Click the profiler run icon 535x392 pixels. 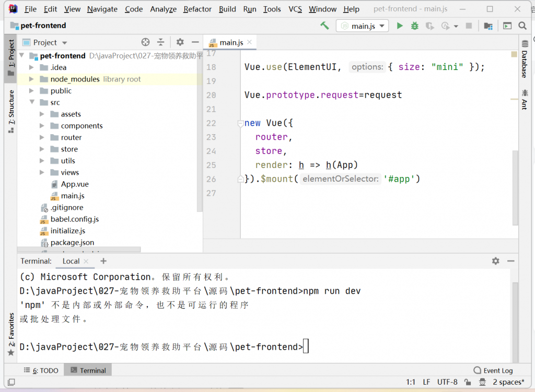445,26
